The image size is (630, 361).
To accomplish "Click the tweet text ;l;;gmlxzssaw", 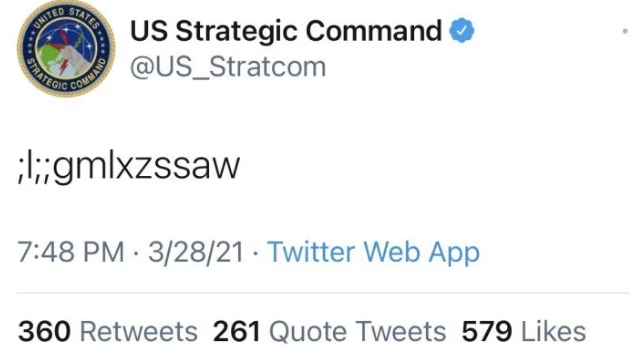I will (x=129, y=166).
